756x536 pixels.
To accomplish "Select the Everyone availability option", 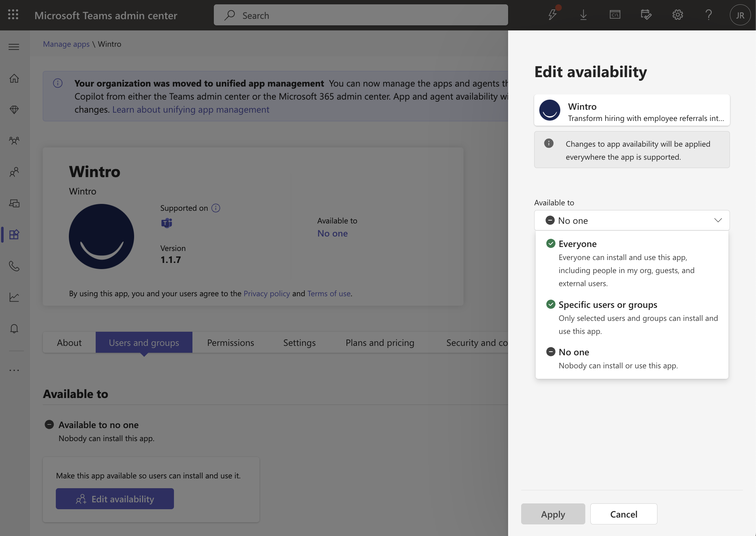I will [x=577, y=244].
